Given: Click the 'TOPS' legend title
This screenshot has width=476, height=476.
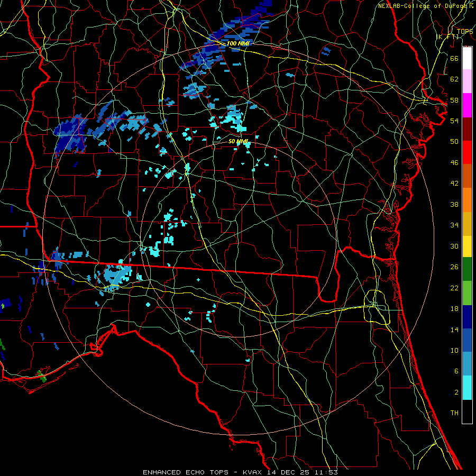Looking at the screenshot, I should (x=465, y=31).
